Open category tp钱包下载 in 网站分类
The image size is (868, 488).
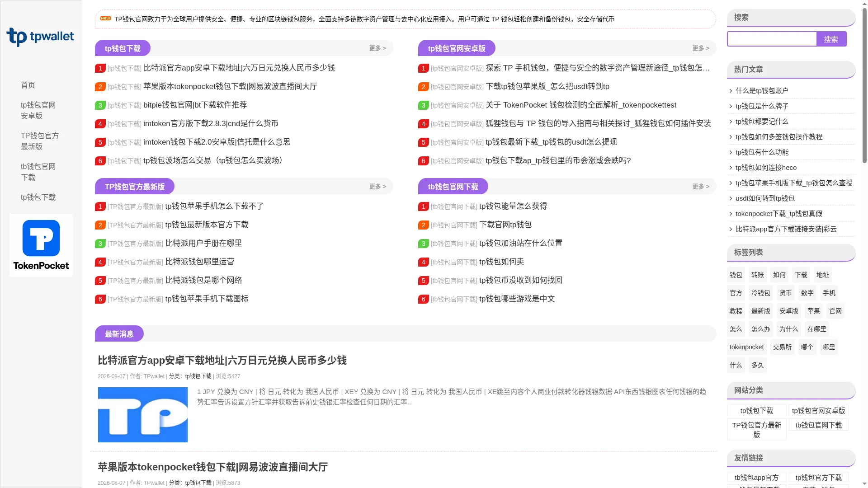pyautogui.click(x=757, y=410)
